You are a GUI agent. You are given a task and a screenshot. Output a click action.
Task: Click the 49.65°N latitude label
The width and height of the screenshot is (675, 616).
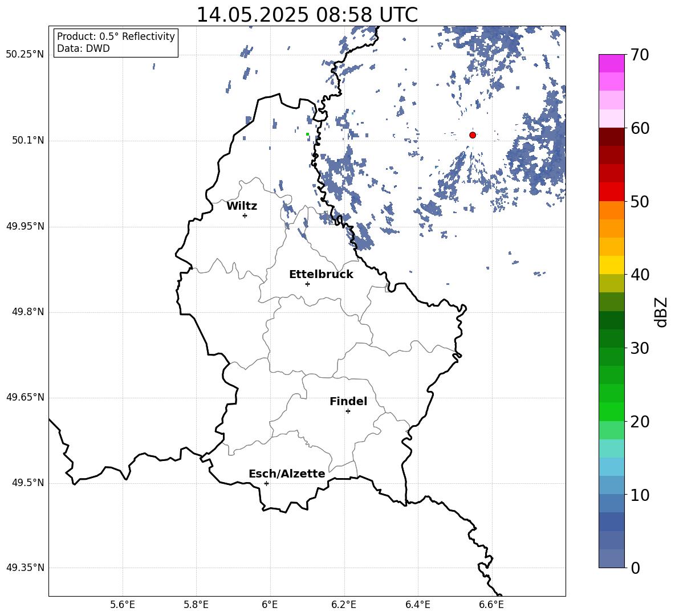[x=25, y=397]
